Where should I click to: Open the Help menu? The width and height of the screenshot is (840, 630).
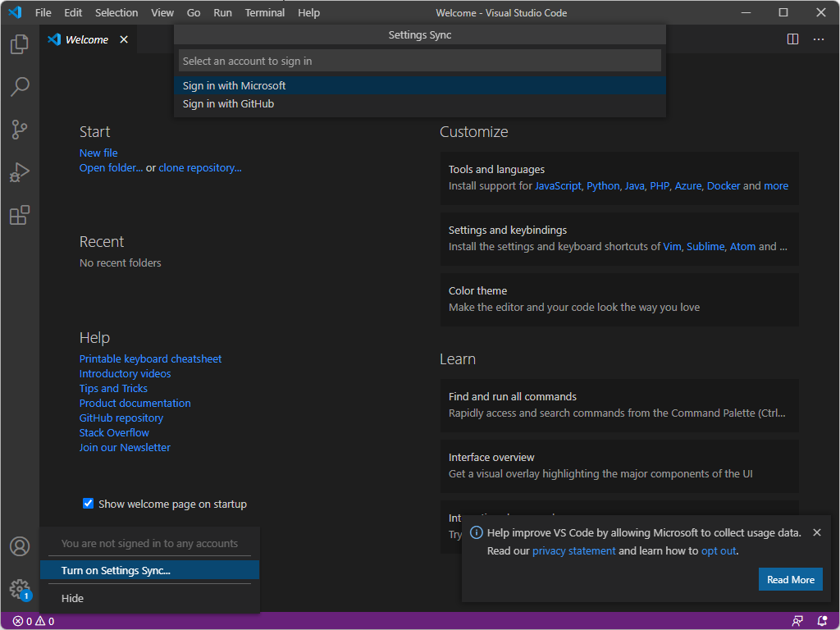tap(308, 12)
